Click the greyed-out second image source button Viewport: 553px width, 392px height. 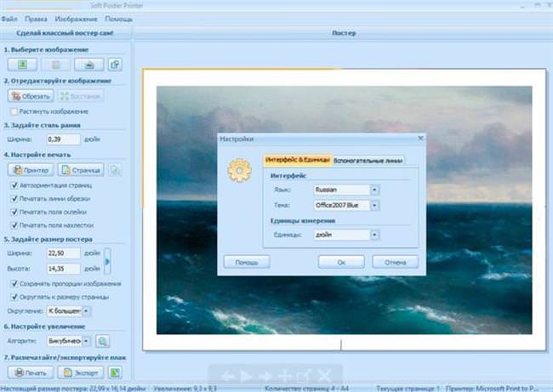point(55,65)
